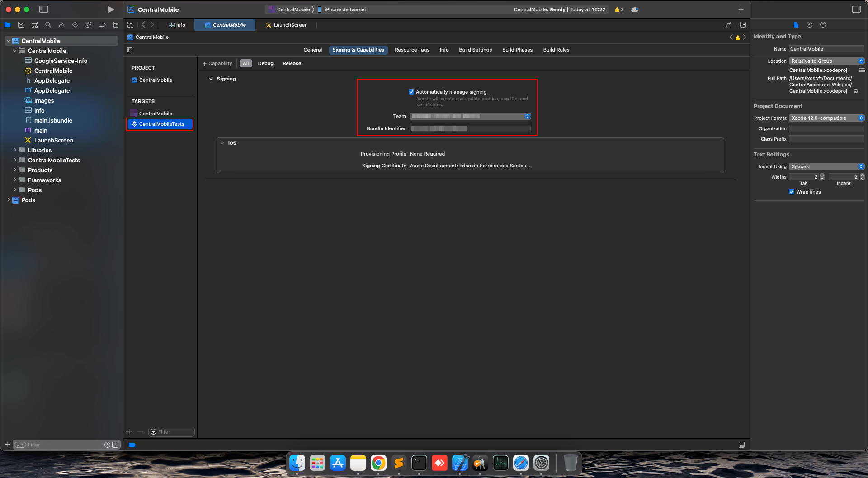Open the Indent Using Spaces dropdown
Screen dimensions: 868x478
(826, 166)
